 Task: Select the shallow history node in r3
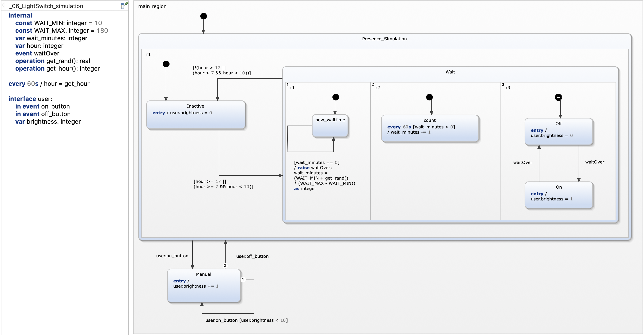[x=558, y=97]
